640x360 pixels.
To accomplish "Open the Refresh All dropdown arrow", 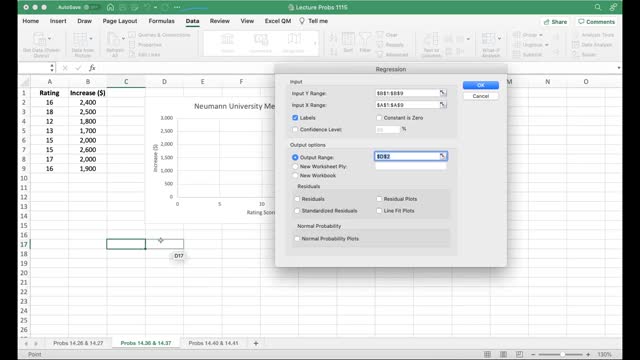I will click(x=123, y=38).
